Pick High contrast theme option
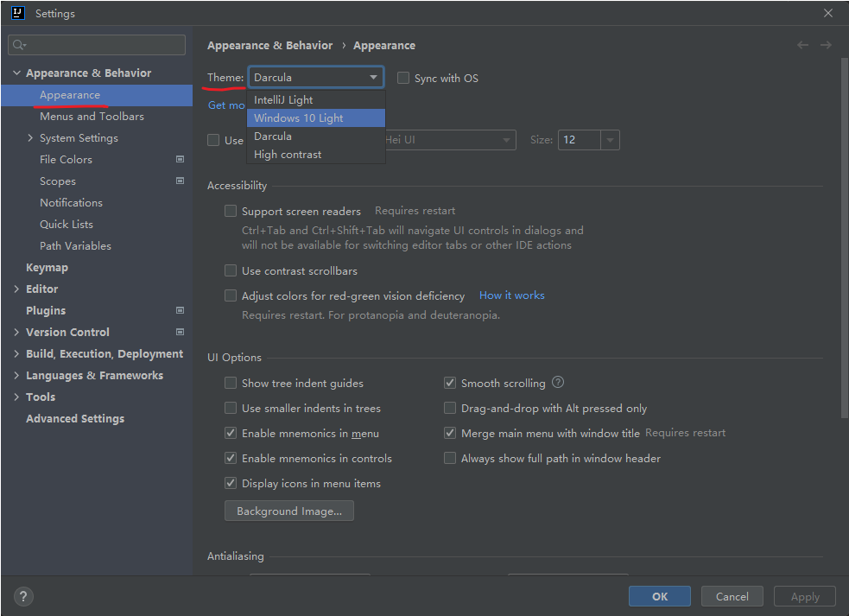 coord(316,155)
